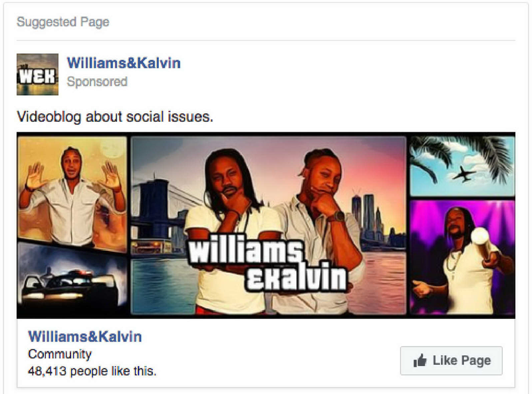This screenshot has height=394, width=532.
Task: Click the police car panel in cover image
Action: [x=72, y=278]
